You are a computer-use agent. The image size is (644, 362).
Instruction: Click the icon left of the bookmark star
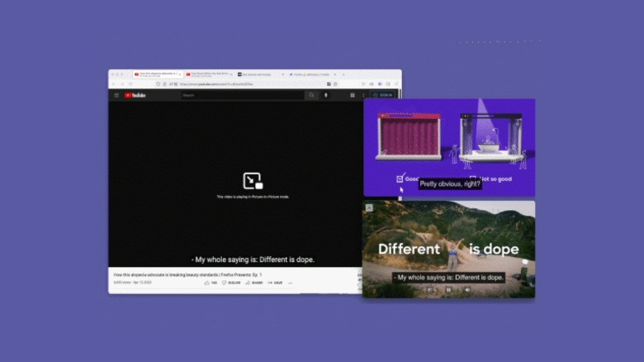point(329,84)
